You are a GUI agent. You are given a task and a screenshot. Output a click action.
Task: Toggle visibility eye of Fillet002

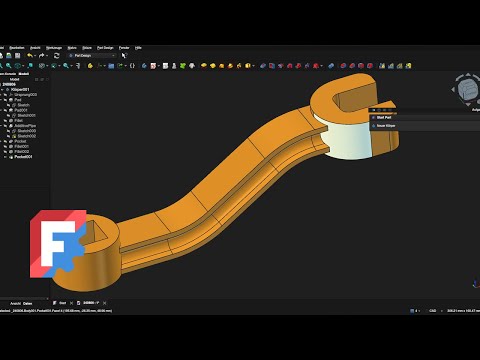pyautogui.click(x=6, y=152)
